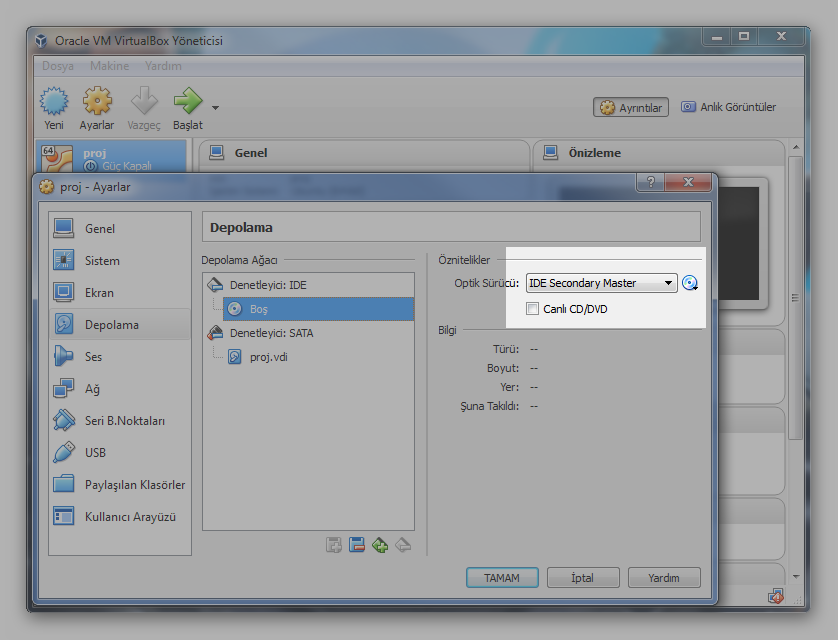Image resolution: width=838 pixels, height=640 pixels.
Task: Select the Boş empty optical drive
Action: pos(318,309)
